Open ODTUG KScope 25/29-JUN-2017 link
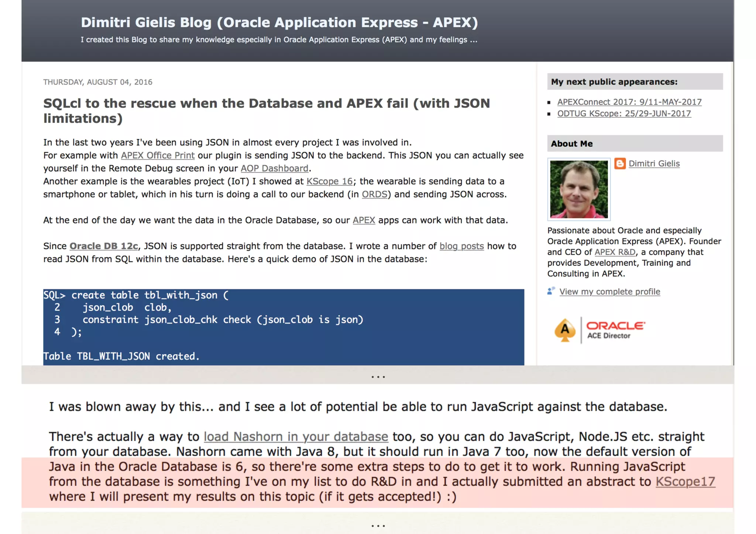Screen dimensions: 756x534 (624, 114)
